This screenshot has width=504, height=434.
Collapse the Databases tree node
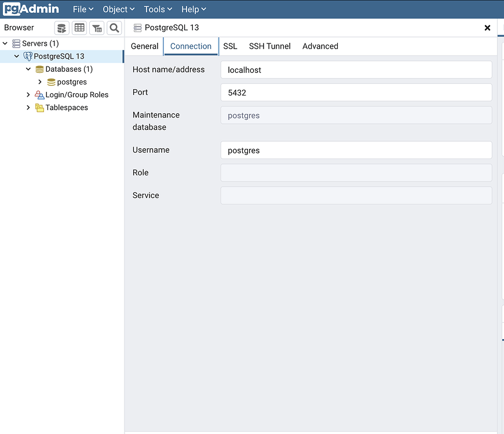(28, 69)
